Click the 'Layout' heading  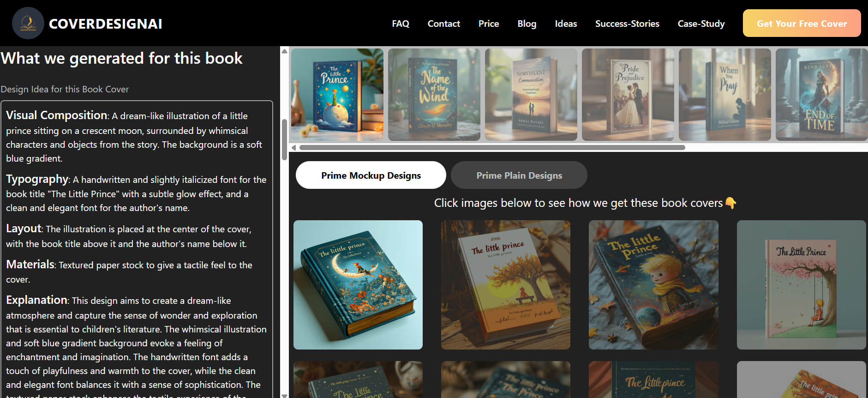(24, 229)
